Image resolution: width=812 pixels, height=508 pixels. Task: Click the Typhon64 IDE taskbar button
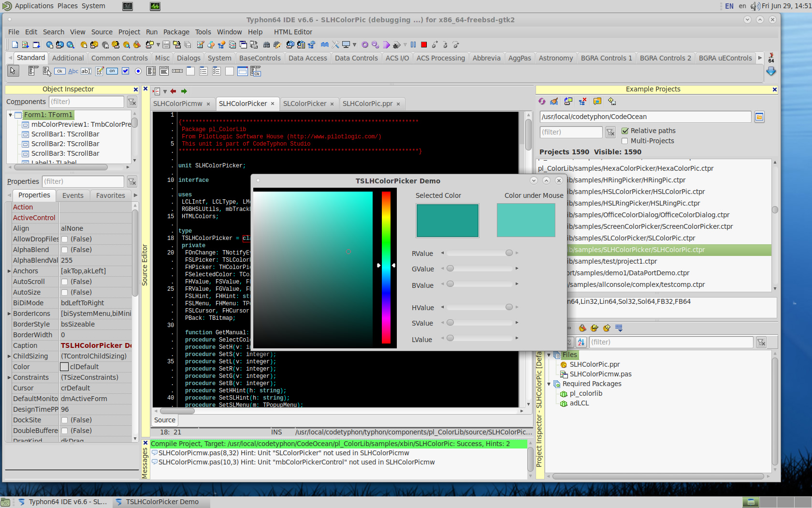(x=62, y=502)
